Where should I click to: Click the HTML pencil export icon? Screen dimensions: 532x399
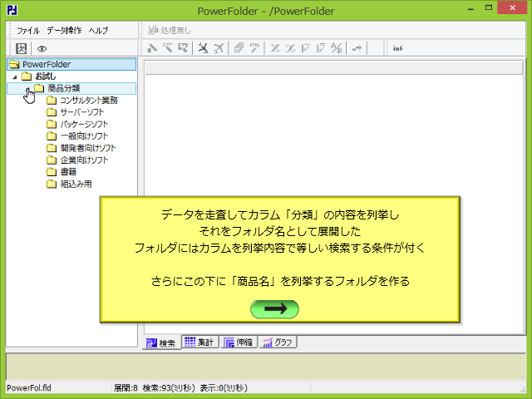click(x=255, y=48)
